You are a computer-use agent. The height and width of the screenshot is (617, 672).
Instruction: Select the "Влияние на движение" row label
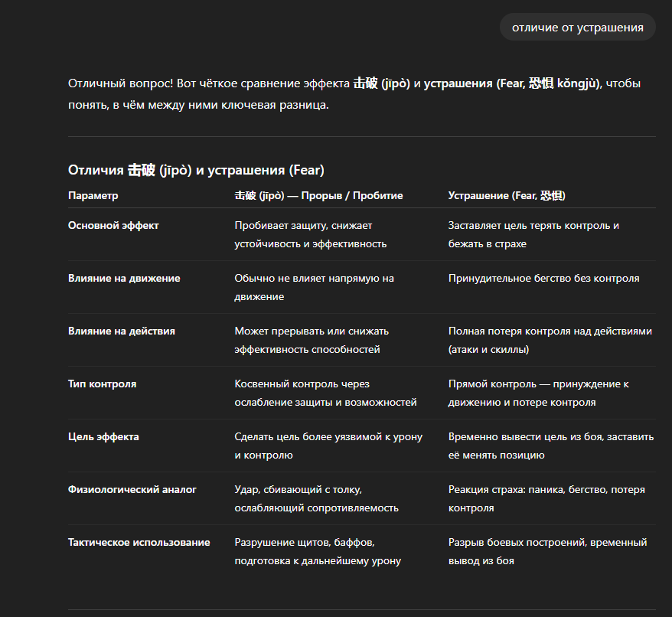point(124,279)
